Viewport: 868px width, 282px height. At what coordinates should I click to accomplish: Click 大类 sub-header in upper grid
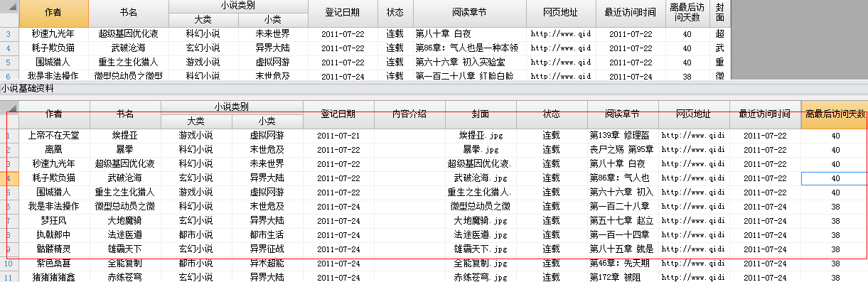[x=203, y=19]
